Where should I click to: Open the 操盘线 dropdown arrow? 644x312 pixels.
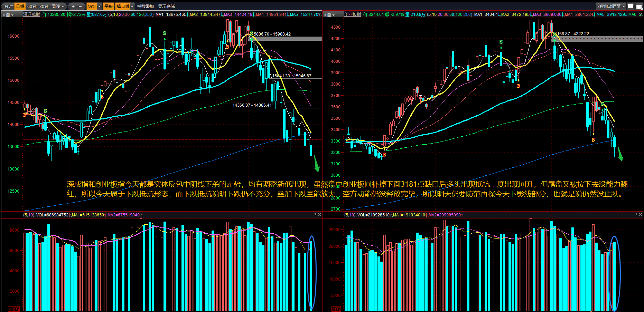132,6
